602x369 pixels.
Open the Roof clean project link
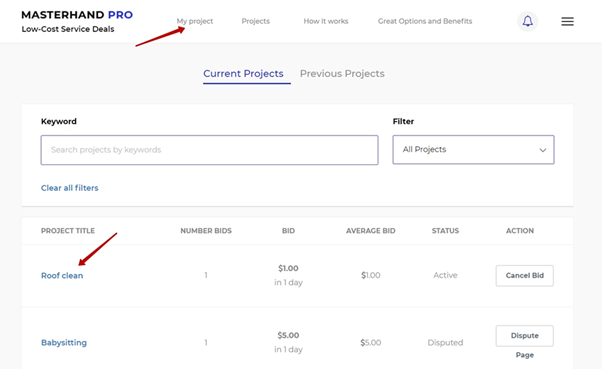(62, 276)
